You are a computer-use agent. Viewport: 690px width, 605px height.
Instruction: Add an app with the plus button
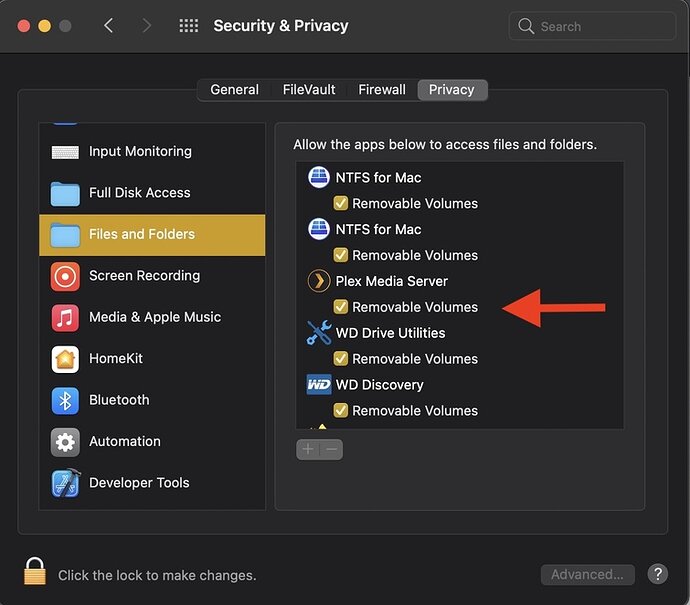(308, 449)
